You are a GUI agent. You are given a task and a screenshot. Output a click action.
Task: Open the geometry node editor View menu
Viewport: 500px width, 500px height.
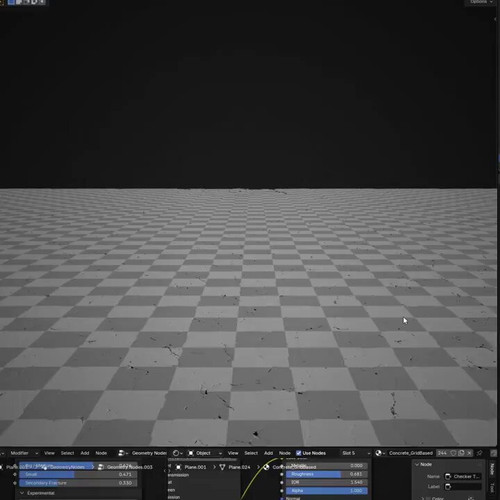(x=49, y=453)
